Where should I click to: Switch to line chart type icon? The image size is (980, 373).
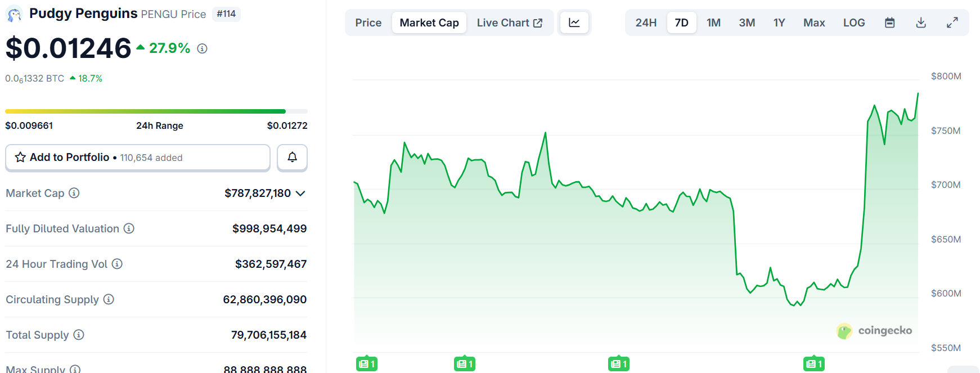pyautogui.click(x=574, y=23)
